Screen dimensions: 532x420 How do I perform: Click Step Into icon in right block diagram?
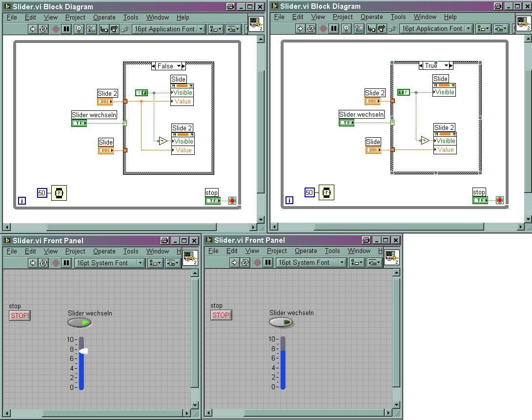coord(371,29)
